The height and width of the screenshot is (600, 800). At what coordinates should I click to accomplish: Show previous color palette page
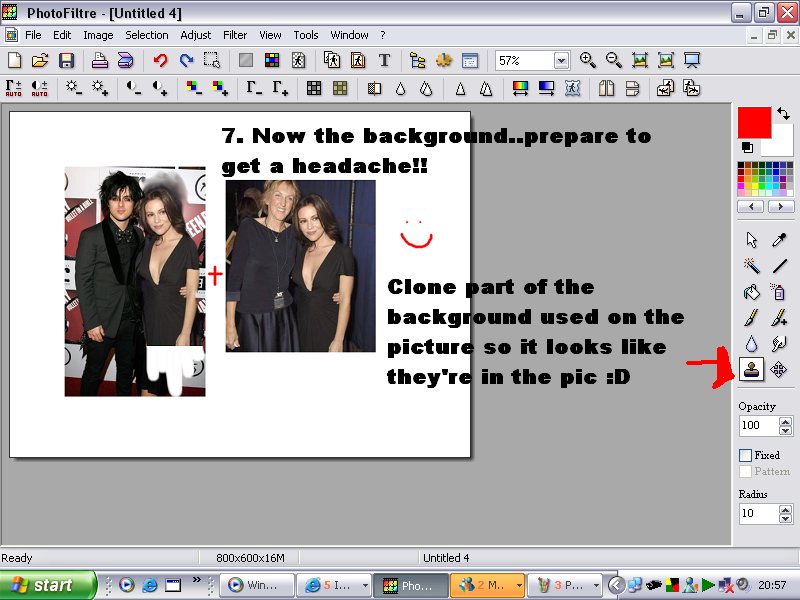pos(751,207)
